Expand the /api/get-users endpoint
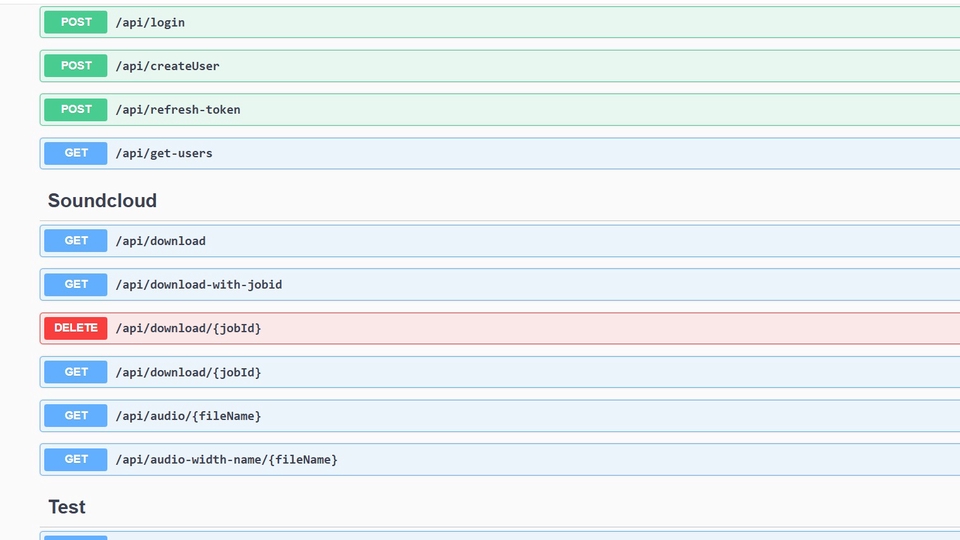Image resolution: width=960 pixels, height=540 pixels. (x=164, y=154)
